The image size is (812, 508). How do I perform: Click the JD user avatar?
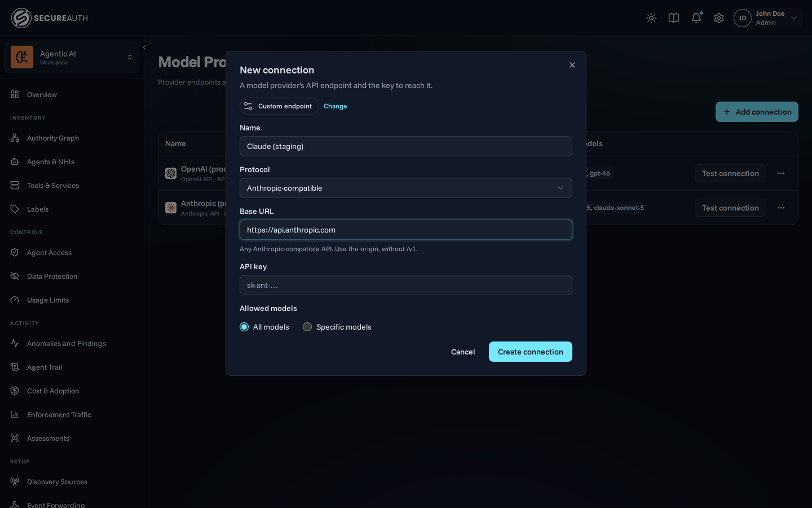[743, 18]
